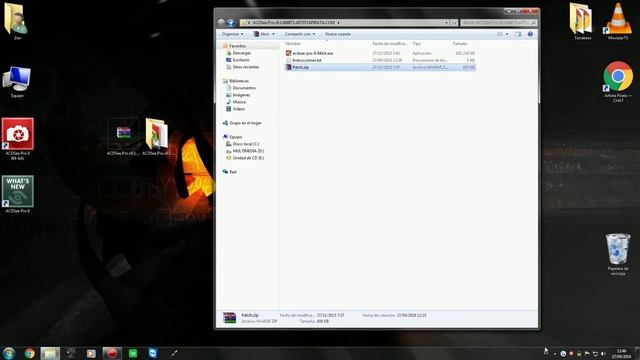Open Explorer help with the question icon

pos(530,34)
